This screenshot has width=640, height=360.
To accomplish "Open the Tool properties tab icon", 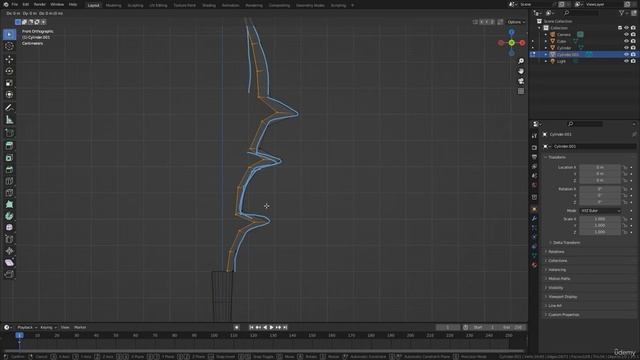I will click(534, 136).
